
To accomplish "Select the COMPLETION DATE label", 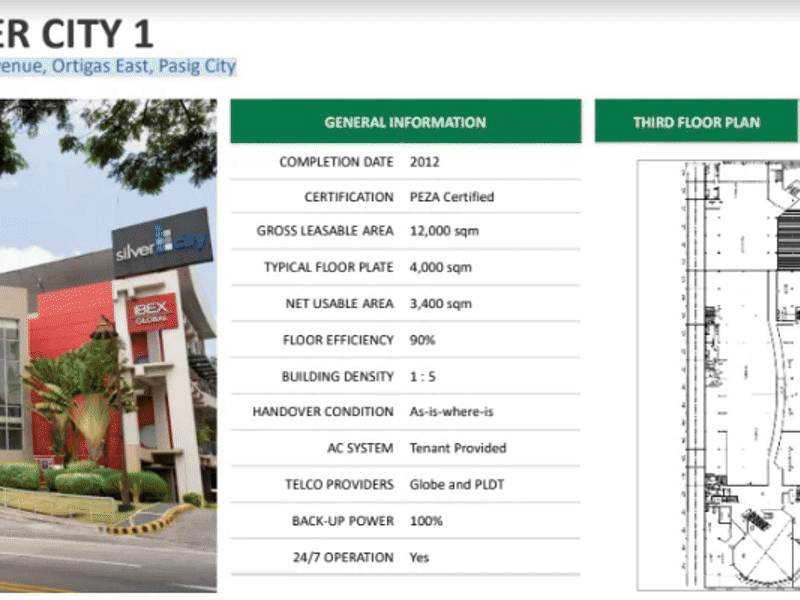I will tap(333, 161).
